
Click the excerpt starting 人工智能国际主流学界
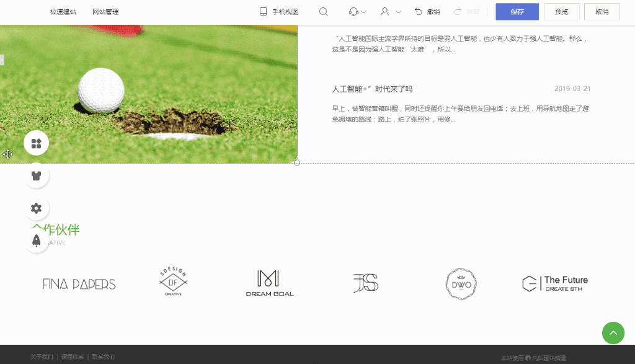point(460,44)
